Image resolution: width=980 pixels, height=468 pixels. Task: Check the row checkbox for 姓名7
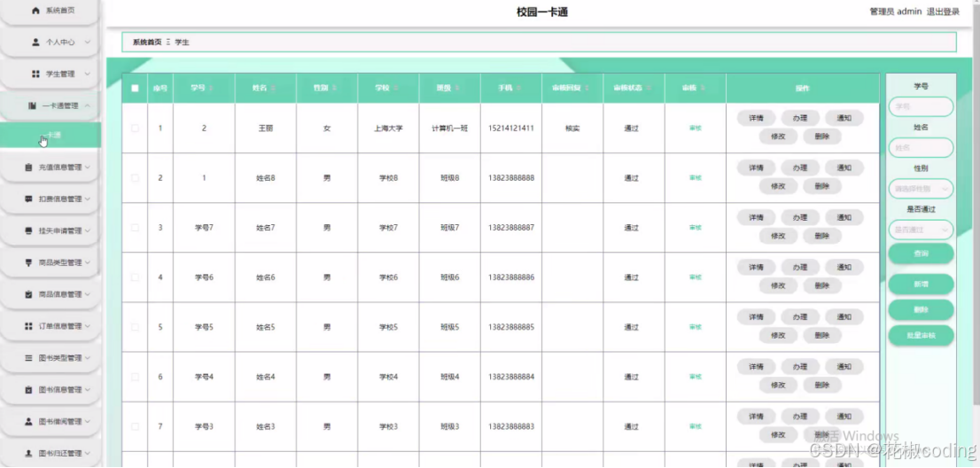pos(135,228)
